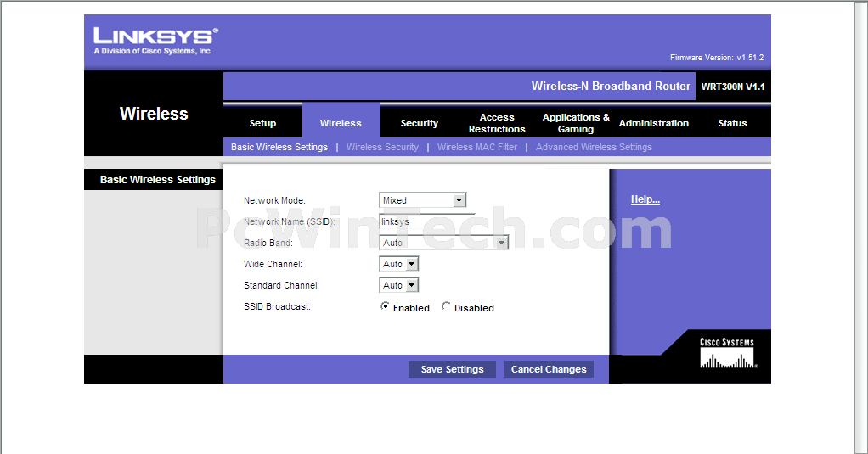Click the SSID Broadcast label
Image resolution: width=868 pixels, height=454 pixels.
pos(278,306)
